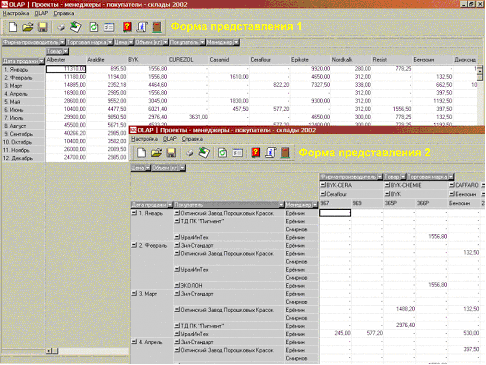The image size is (486, 365).
Task: Open the red help book icon in Форма представления 2 toolbar
Action: click(256, 153)
